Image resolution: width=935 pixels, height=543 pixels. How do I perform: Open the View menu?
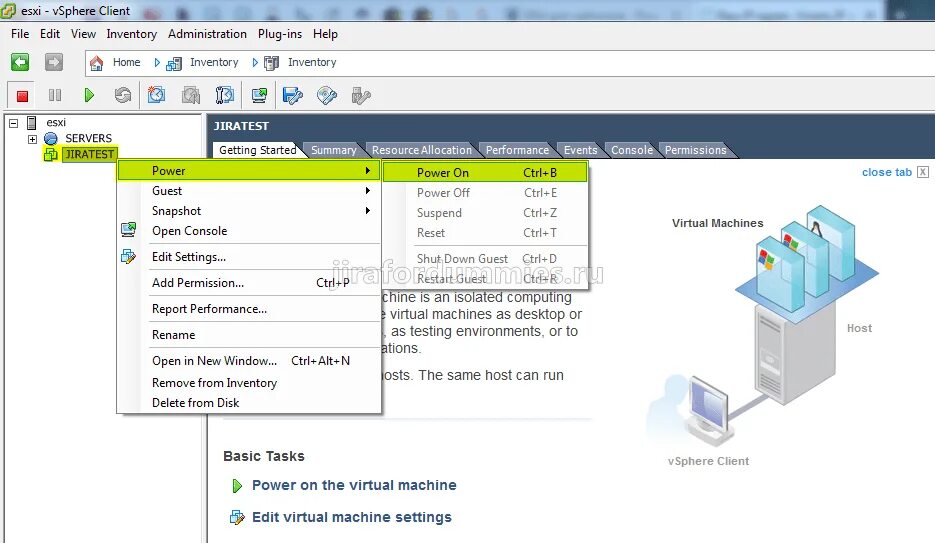[83, 34]
